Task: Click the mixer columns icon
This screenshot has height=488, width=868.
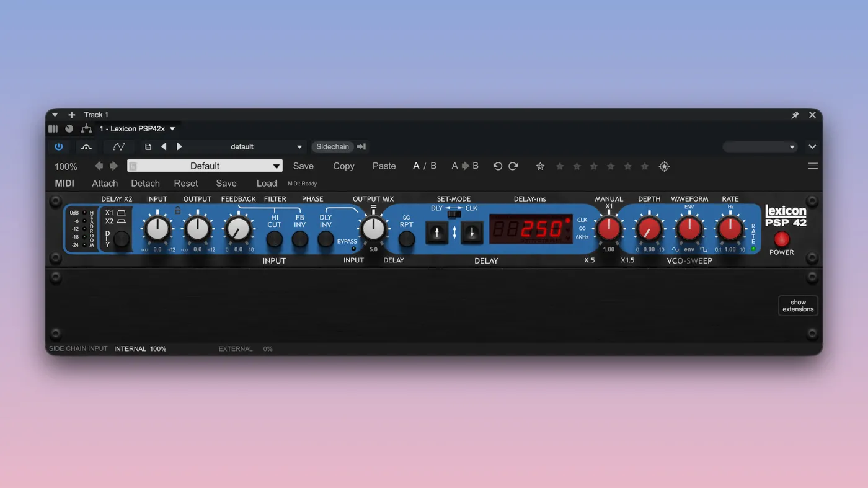Action: point(53,129)
